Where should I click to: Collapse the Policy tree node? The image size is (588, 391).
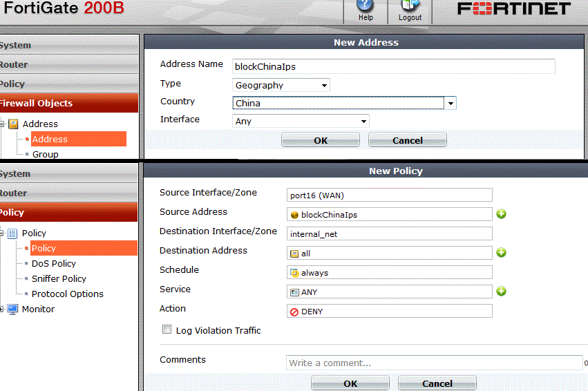[x=2, y=233]
